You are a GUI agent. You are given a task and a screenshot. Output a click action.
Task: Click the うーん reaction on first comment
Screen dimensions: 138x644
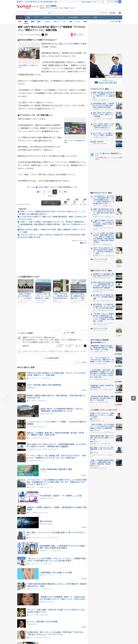[77, 346]
